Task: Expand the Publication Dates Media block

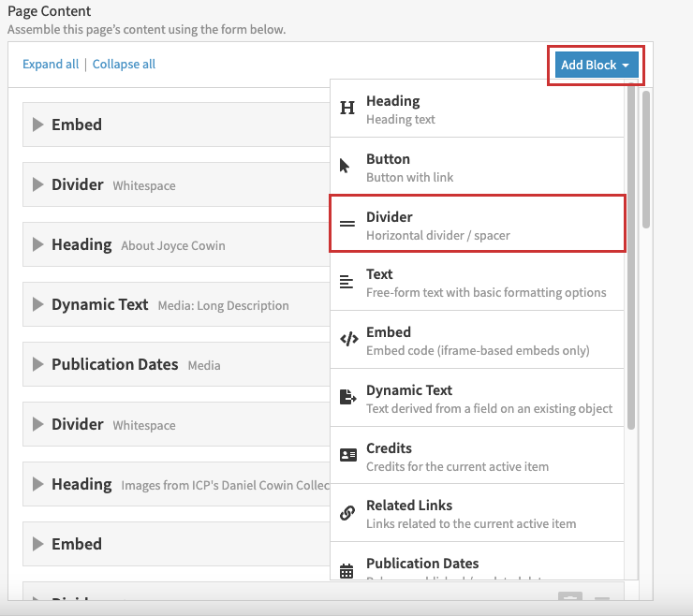Action: click(38, 364)
